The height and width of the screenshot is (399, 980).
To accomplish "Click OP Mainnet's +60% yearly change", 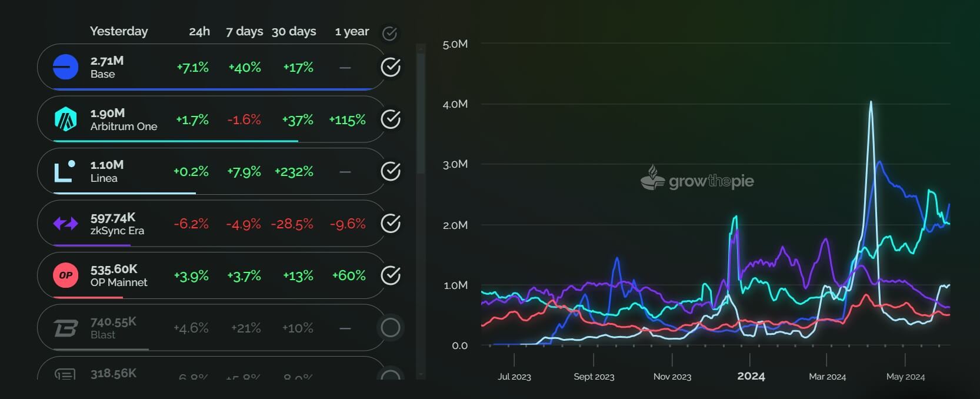I will [x=349, y=276].
